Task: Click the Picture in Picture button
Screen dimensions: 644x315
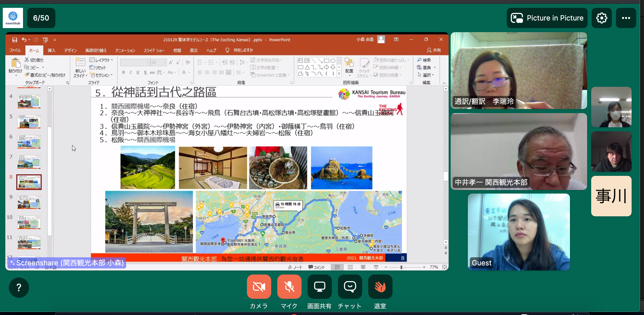Action: (x=547, y=18)
